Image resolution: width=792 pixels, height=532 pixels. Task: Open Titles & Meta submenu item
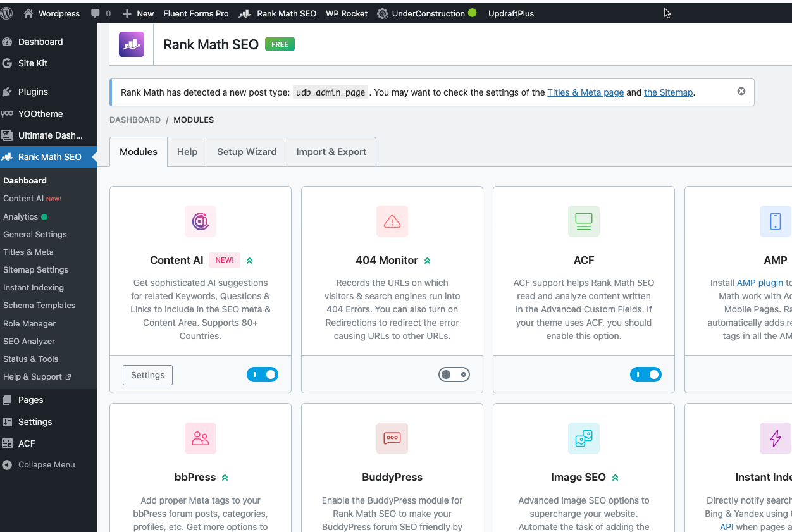pos(28,252)
